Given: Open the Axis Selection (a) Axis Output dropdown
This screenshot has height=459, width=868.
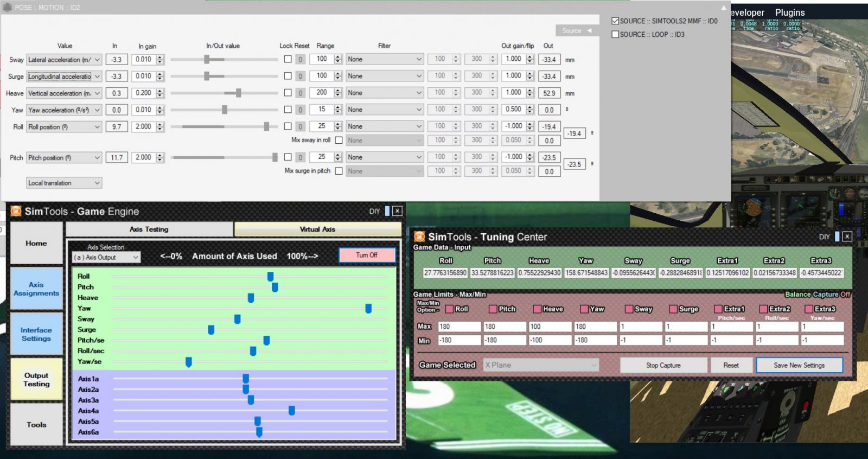Looking at the screenshot, I should pos(106,257).
